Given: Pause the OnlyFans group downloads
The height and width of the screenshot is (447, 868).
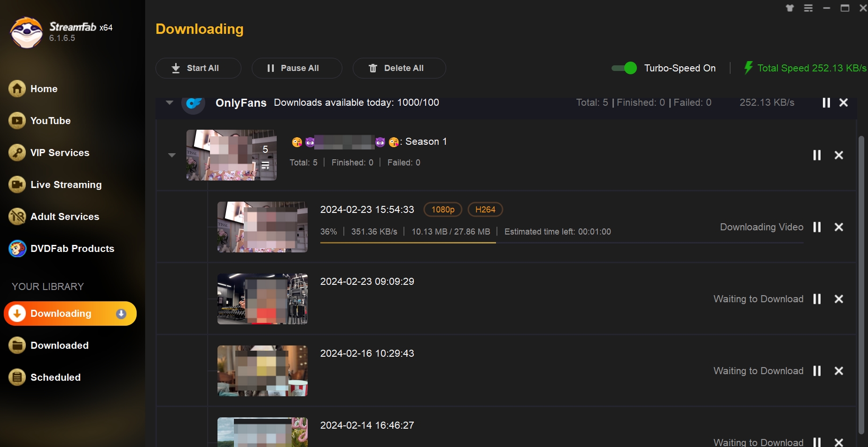Looking at the screenshot, I should point(826,102).
